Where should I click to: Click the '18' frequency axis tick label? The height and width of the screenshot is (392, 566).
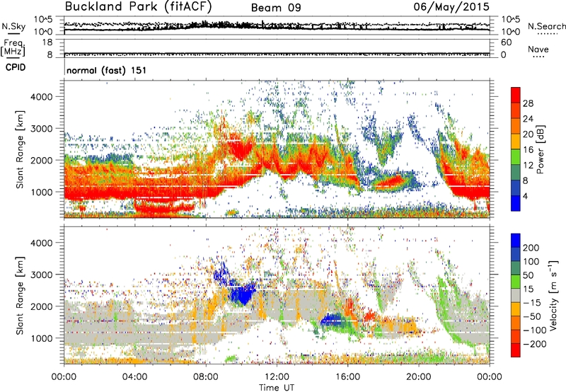(47, 42)
